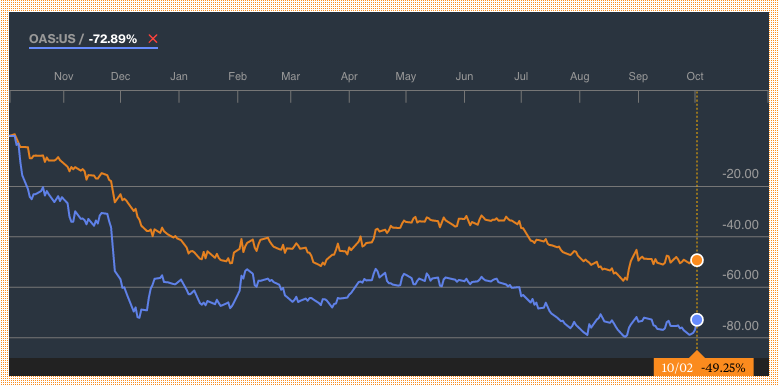
Task: Click the Sep month label on the time axis
Action: pos(638,76)
